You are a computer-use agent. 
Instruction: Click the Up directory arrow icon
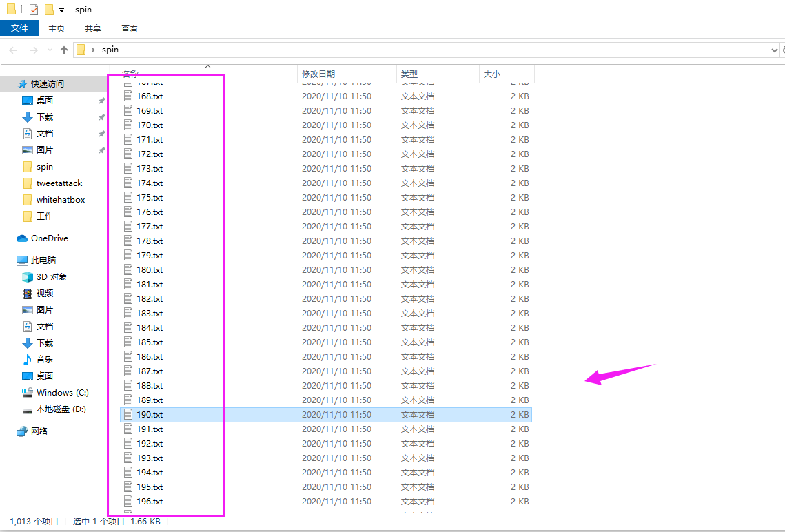(x=64, y=50)
